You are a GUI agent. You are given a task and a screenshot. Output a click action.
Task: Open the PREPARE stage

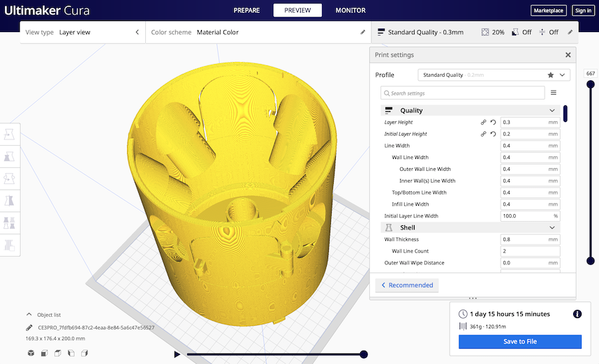(246, 10)
